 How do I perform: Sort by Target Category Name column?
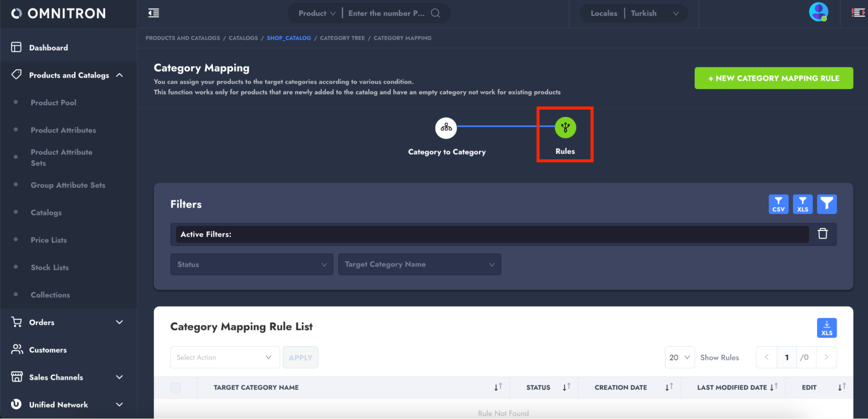tap(498, 387)
